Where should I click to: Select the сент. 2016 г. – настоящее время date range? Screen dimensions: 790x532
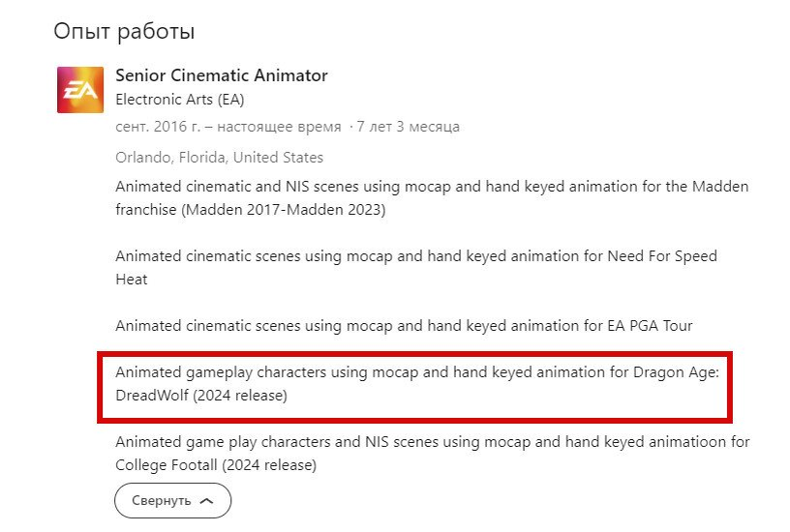(x=228, y=127)
